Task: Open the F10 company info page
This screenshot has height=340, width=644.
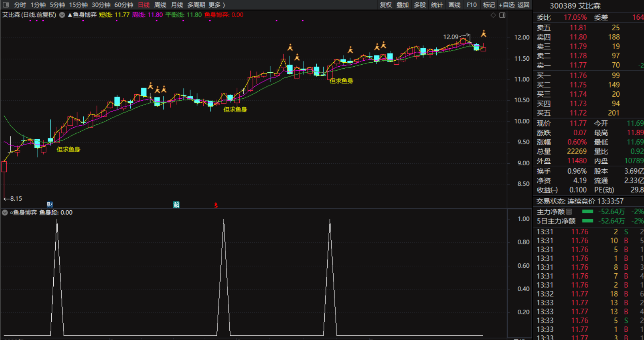Action: click(x=471, y=5)
